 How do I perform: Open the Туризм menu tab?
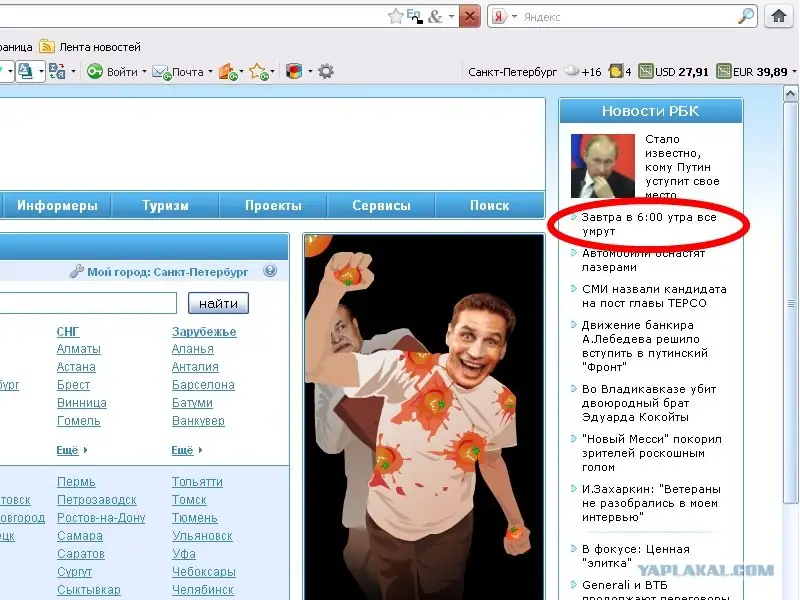click(165, 206)
